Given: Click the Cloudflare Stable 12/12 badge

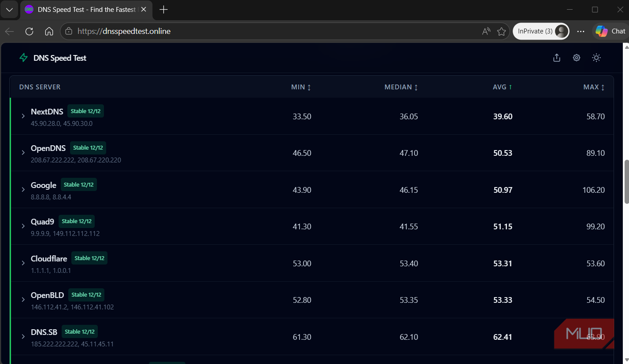Looking at the screenshot, I should pyautogui.click(x=89, y=258).
